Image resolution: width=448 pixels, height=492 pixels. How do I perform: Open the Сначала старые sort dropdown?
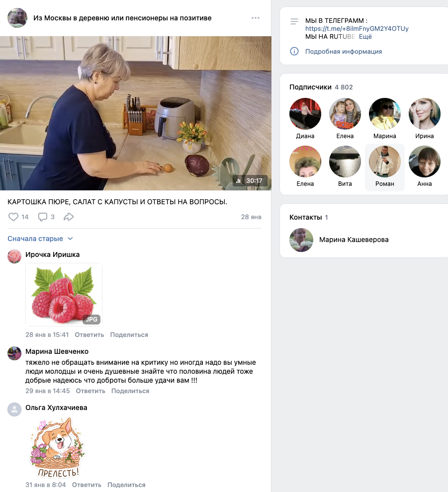(x=40, y=239)
